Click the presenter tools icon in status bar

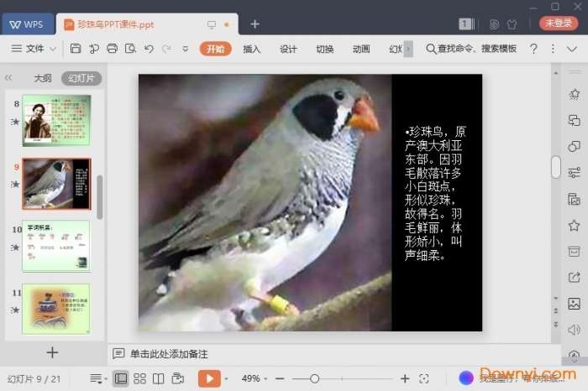(x=178, y=378)
